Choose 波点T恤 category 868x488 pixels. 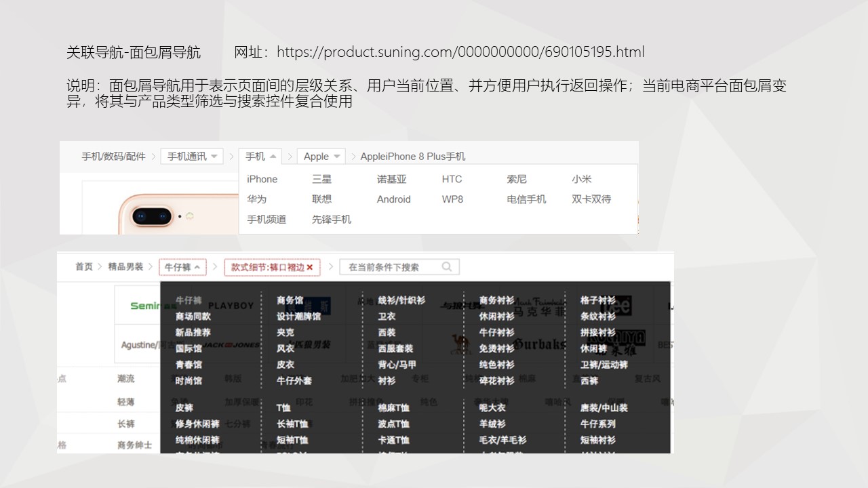[x=393, y=424]
